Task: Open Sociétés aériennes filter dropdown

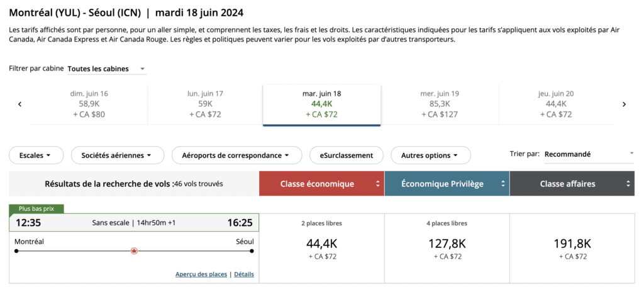Action: click(118, 155)
